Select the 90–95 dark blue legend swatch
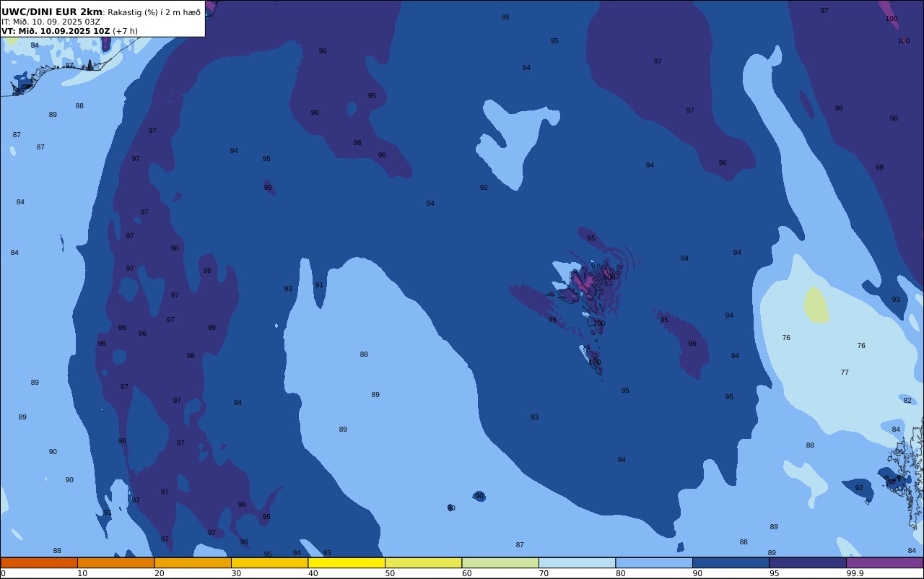 731,562
